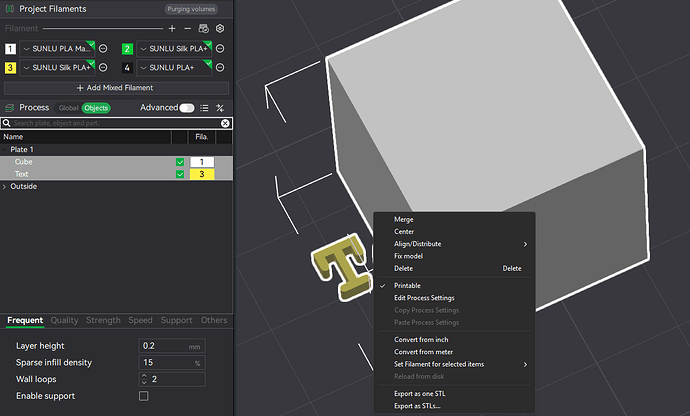This screenshot has width=690, height=416.
Task: Click Layer height input field
Action: (172, 346)
